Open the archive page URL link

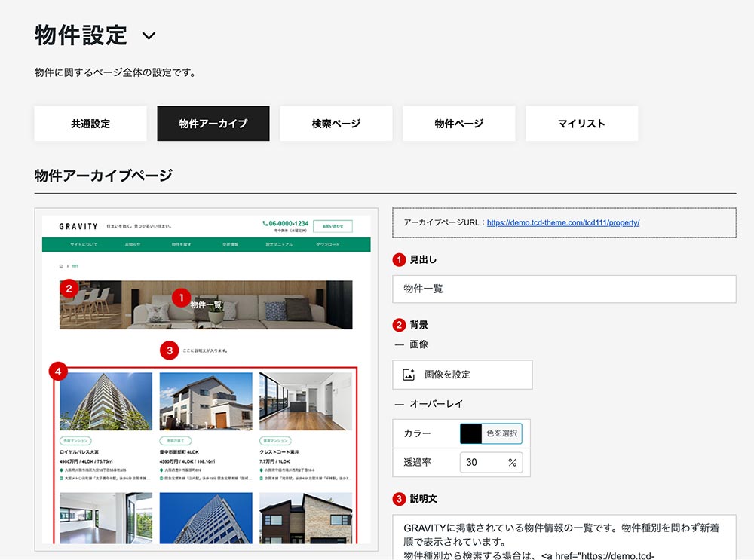562,223
